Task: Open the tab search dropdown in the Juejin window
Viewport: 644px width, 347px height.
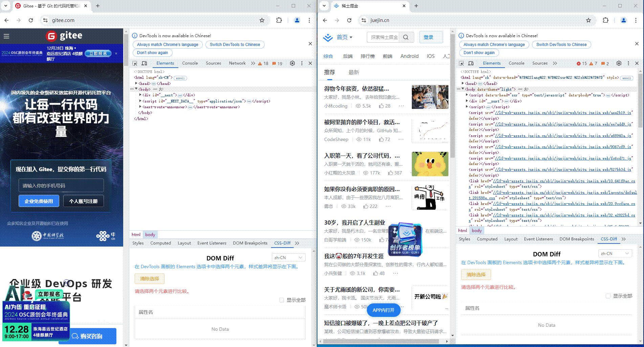Action: [324, 6]
